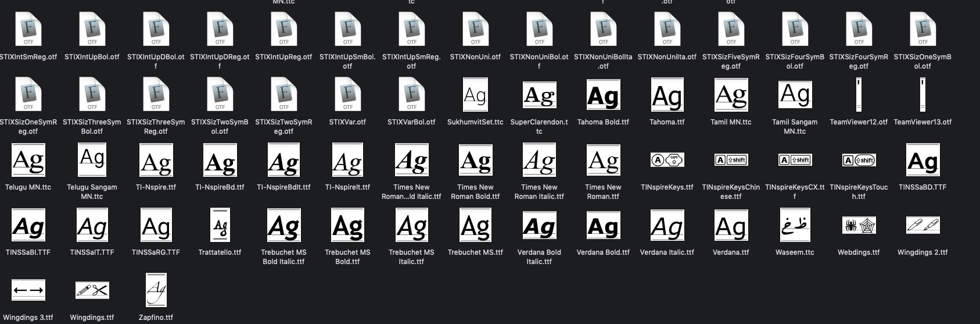Select the SuperClarendon.ttc font icon
The height and width of the screenshot is (324, 980).
[x=539, y=95]
